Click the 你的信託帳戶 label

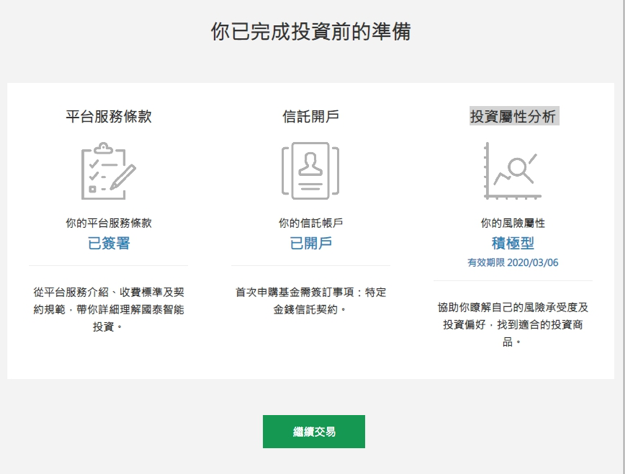(x=311, y=223)
